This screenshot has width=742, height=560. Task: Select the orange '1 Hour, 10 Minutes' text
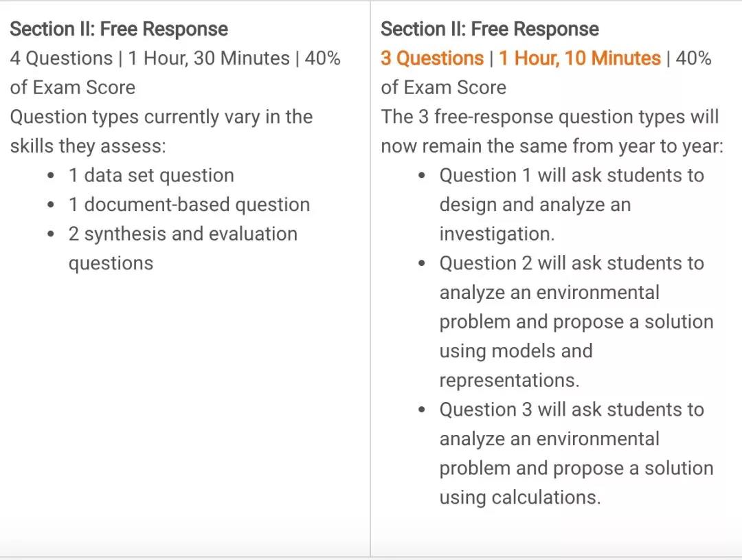coord(580,58)
